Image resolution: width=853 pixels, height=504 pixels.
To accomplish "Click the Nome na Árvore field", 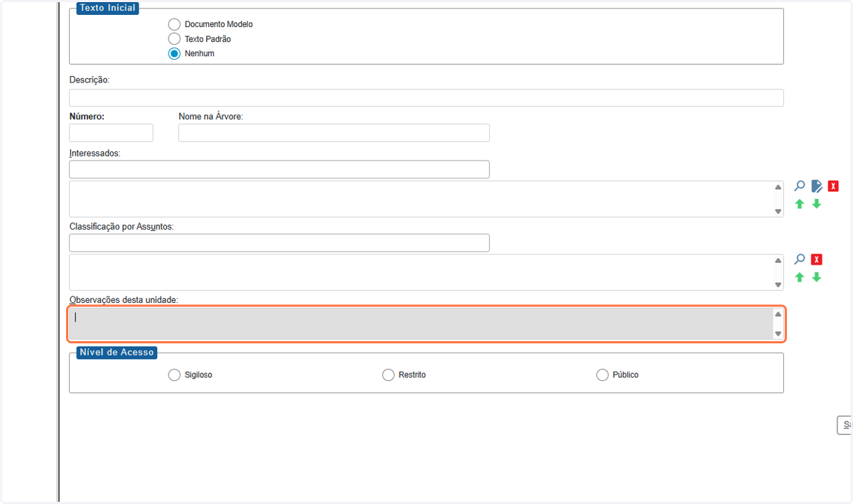I will (x=334, y=133).
